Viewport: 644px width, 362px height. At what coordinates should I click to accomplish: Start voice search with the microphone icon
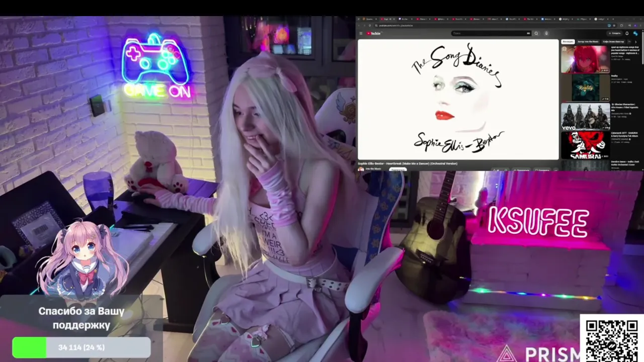point(546,33)
